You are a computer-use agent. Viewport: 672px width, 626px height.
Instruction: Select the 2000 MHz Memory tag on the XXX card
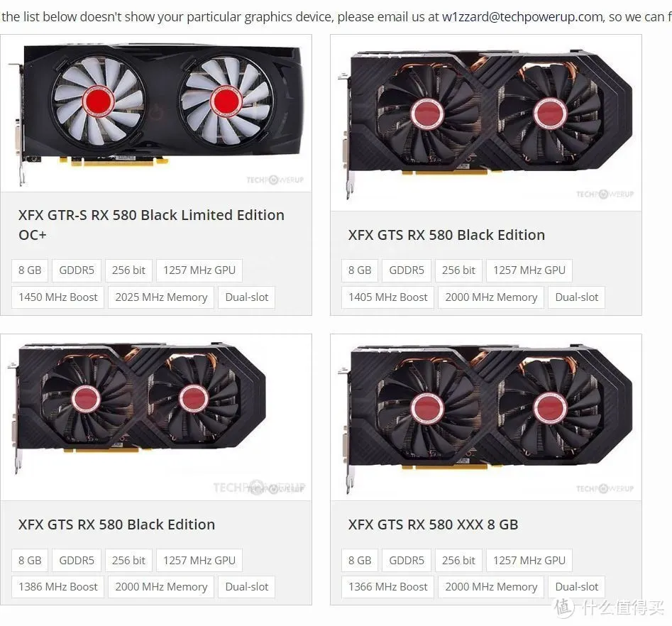(491, 586)
